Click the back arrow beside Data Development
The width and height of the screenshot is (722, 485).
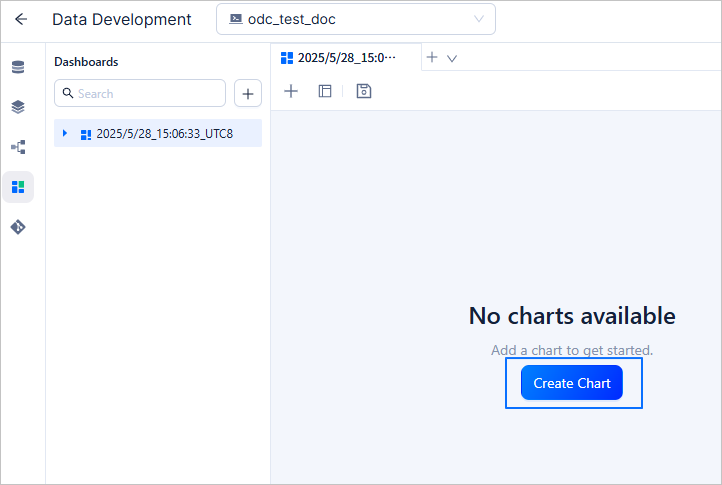click(21, 19)
